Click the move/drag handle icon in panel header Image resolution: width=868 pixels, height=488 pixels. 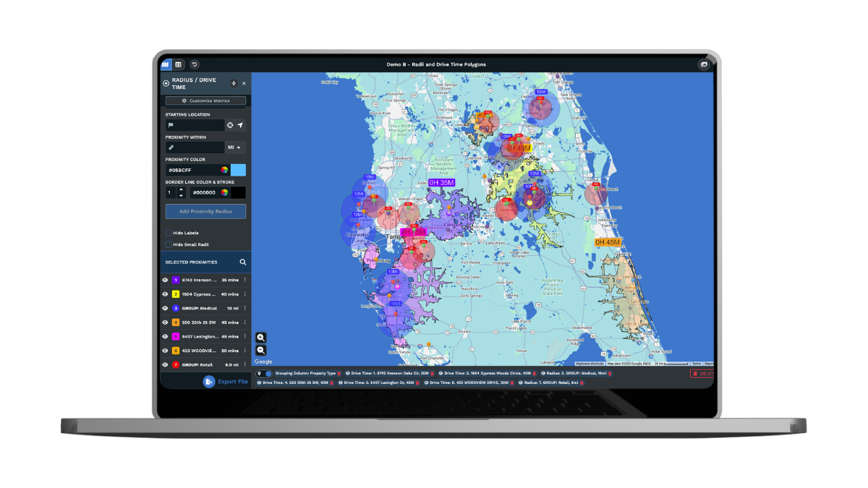click(233, 83)
